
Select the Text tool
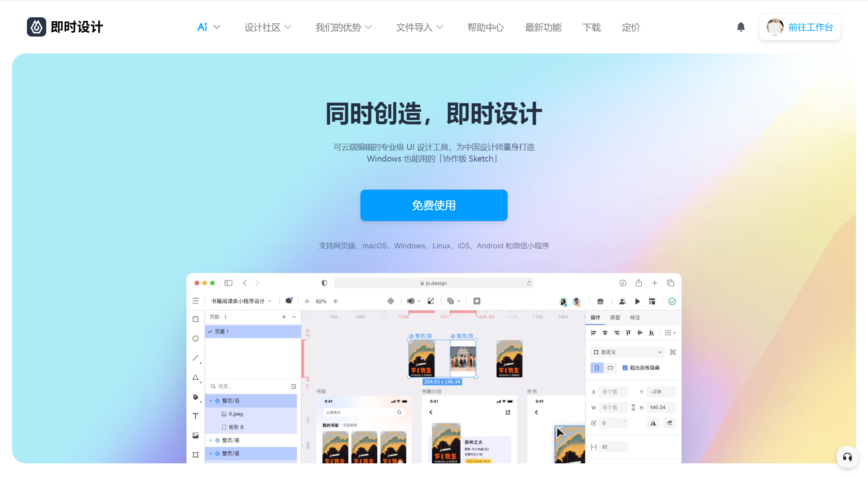click(x=196, y=416)
